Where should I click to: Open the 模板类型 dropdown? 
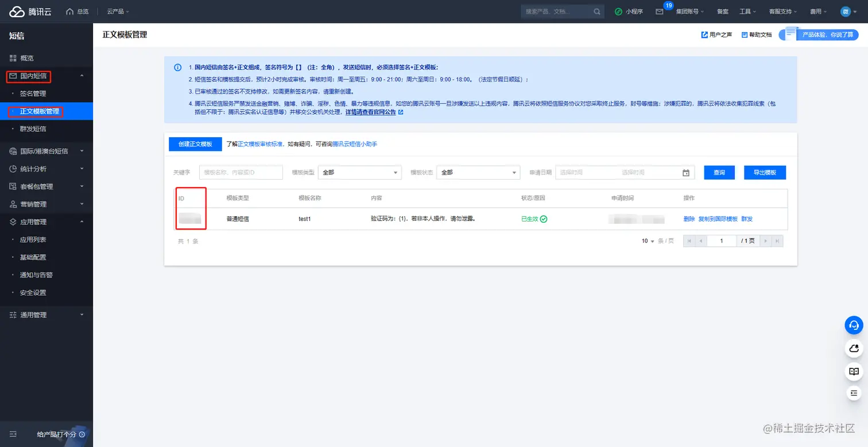(360, 173)
